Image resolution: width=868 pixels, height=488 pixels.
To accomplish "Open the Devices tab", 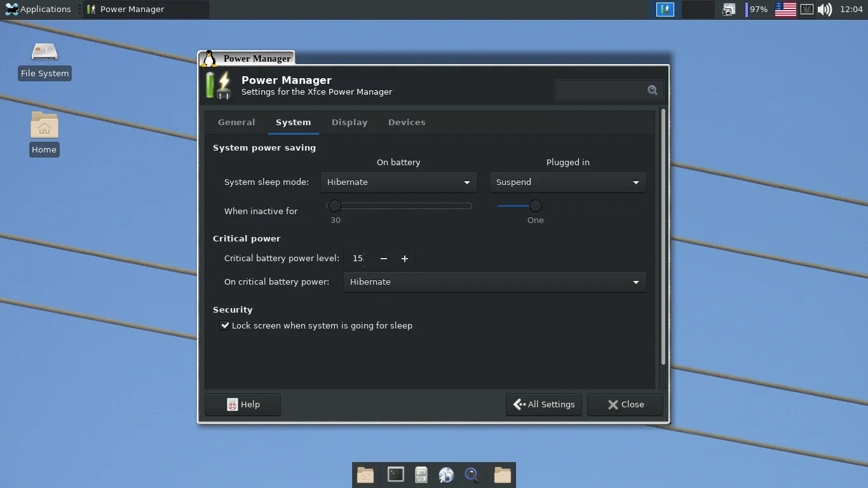I will (407, 123).
